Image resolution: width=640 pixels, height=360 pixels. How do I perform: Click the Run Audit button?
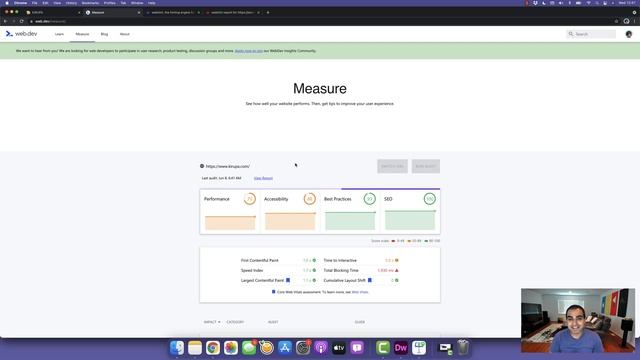tap(426, 166)
